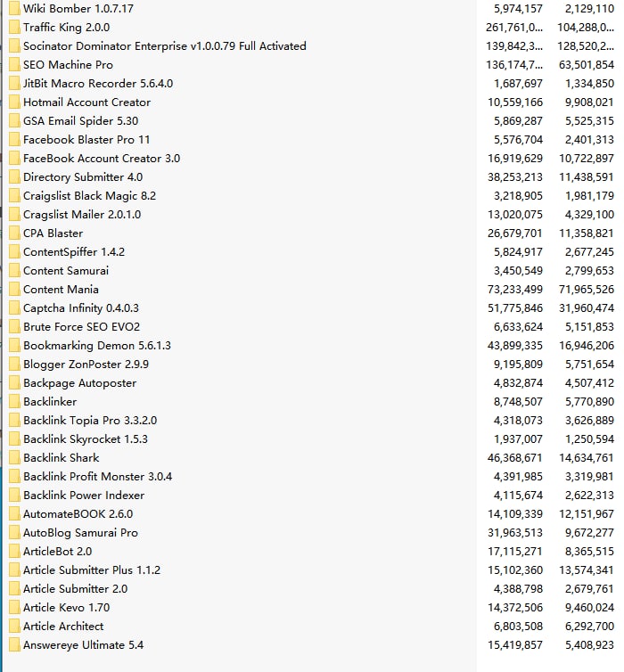Click the SEO Machine Pro folder icon
624x672 pixels.
click(x=14, y=64)
